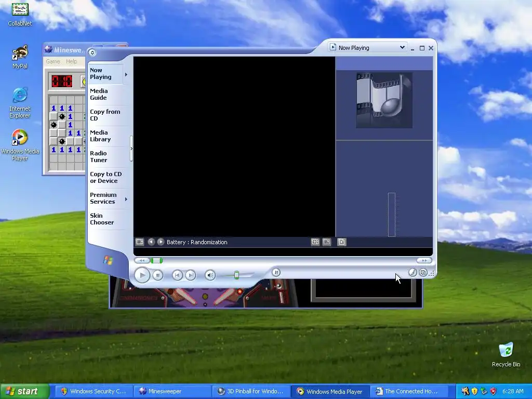Click the green seek bar thumb

coord(156,261)
